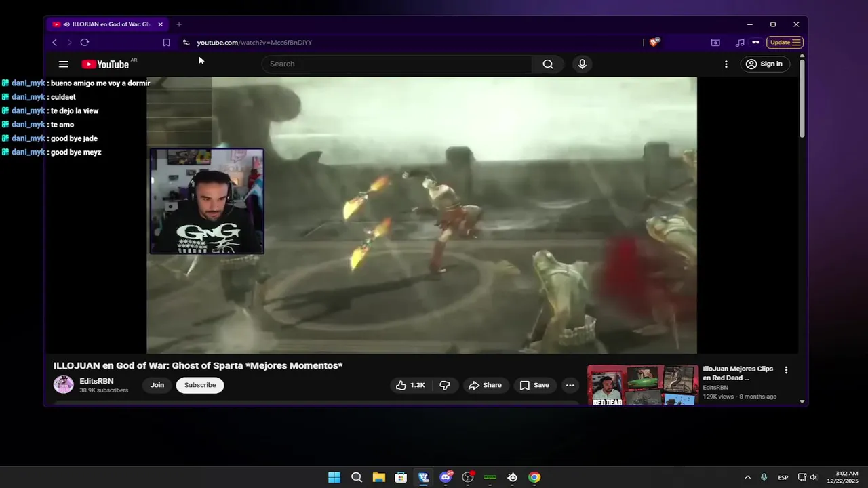Open OBS Studio from the taskbar

click(x=468, y=477)
